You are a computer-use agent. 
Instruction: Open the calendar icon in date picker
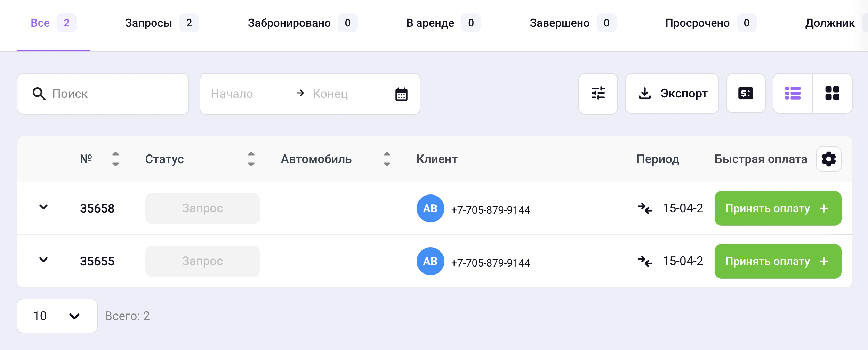(401, 94)
